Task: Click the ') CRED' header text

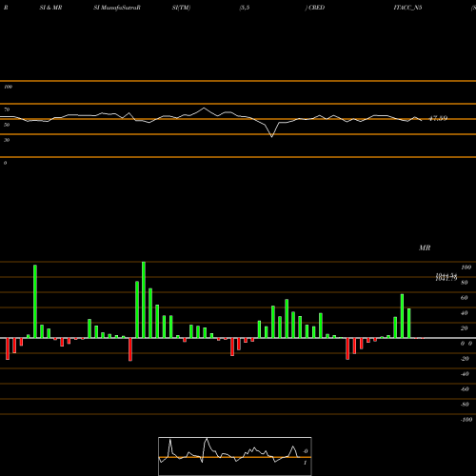Action: coord(315,8)
